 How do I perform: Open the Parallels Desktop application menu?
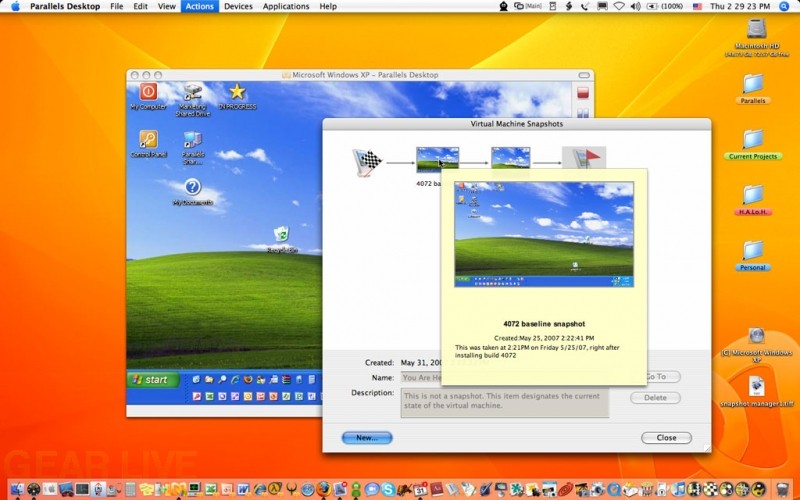coord(65,6)
